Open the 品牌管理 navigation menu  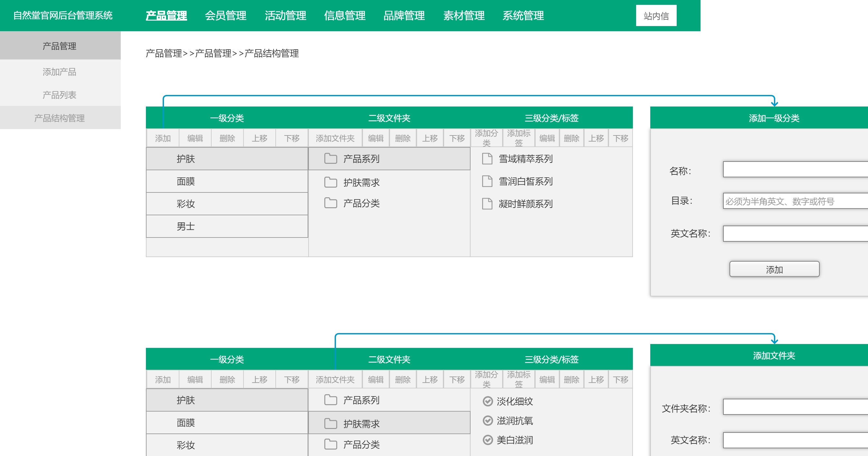click(x=404, y=15)
